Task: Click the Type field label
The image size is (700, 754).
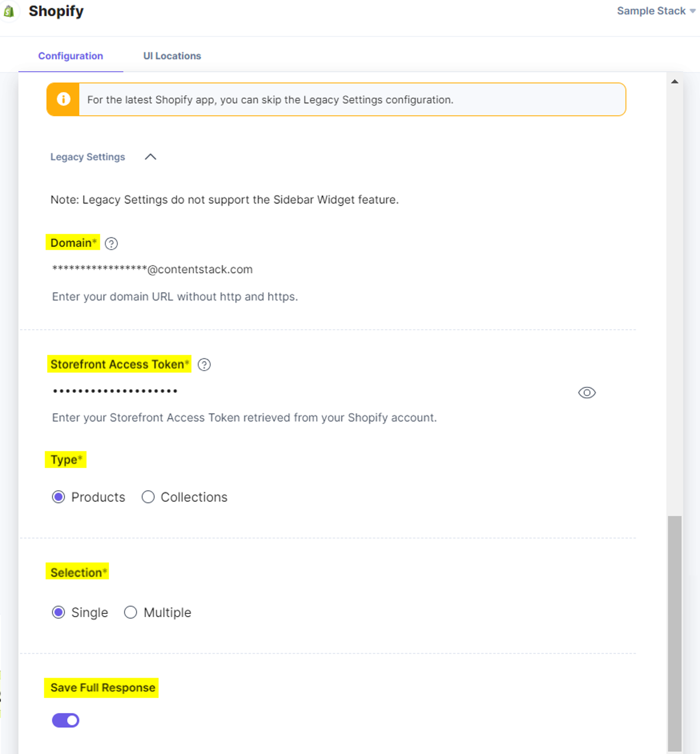Action: 66,460
